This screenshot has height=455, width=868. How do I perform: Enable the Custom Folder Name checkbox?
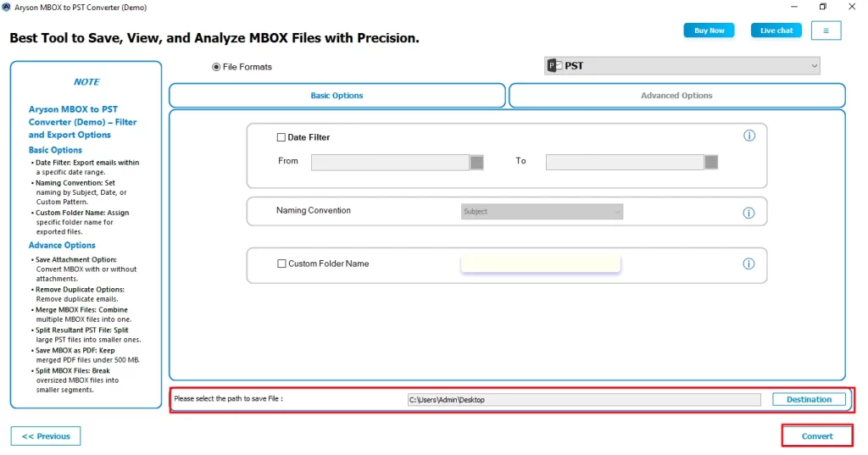point(282,264)
